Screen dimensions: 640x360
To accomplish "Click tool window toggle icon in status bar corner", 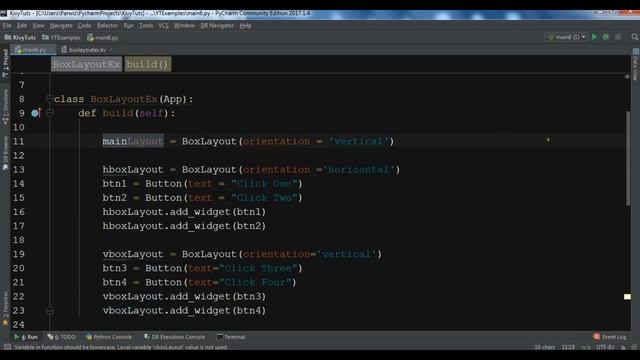I will tap(7, 347).
